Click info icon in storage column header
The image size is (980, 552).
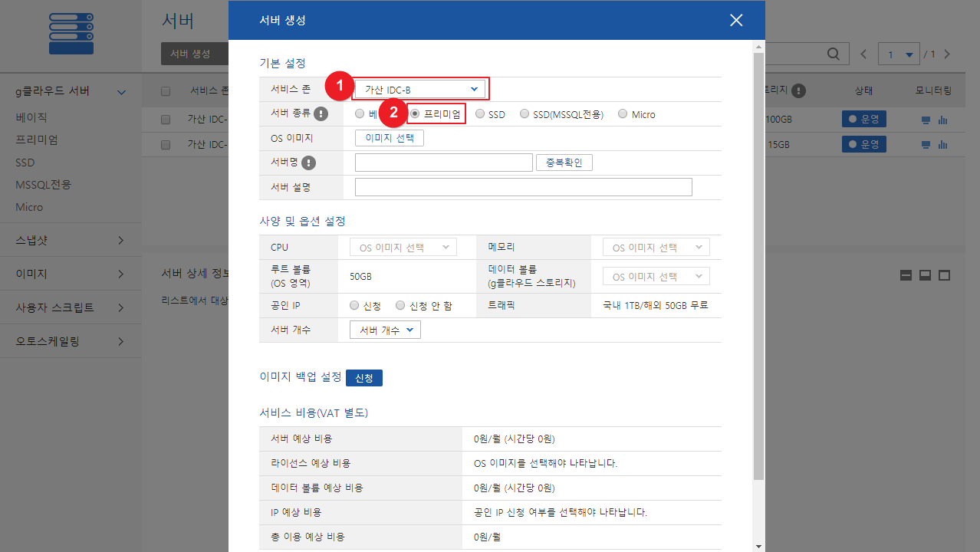pos(799,91)
